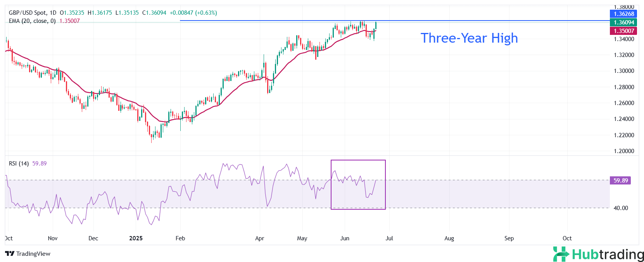The image size is (644, 262).
Task: Click the purple 59.89 RSI value tag
Action: pyautogui.click(x=620, y=181)
